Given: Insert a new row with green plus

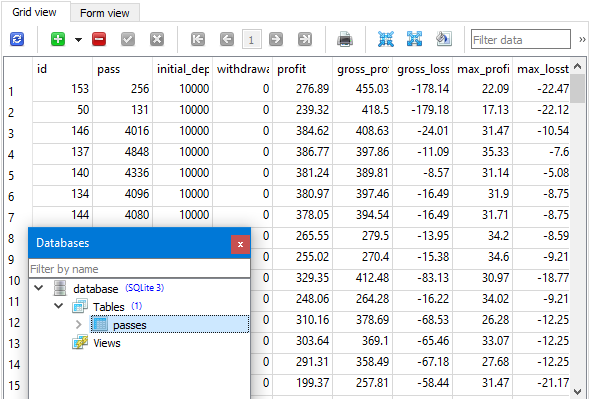Looking at the screenshot, I should pyautogui.click(x=58, y=39).
